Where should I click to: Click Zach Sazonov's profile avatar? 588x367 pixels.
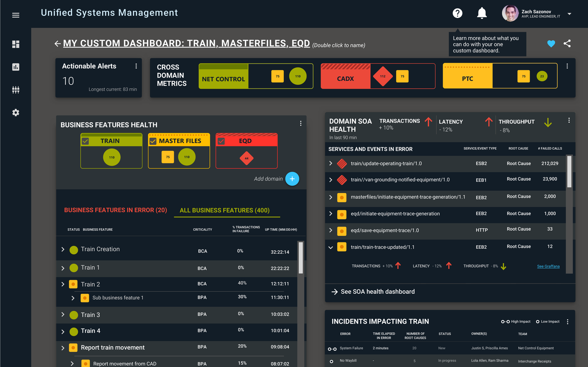point(510,13)
